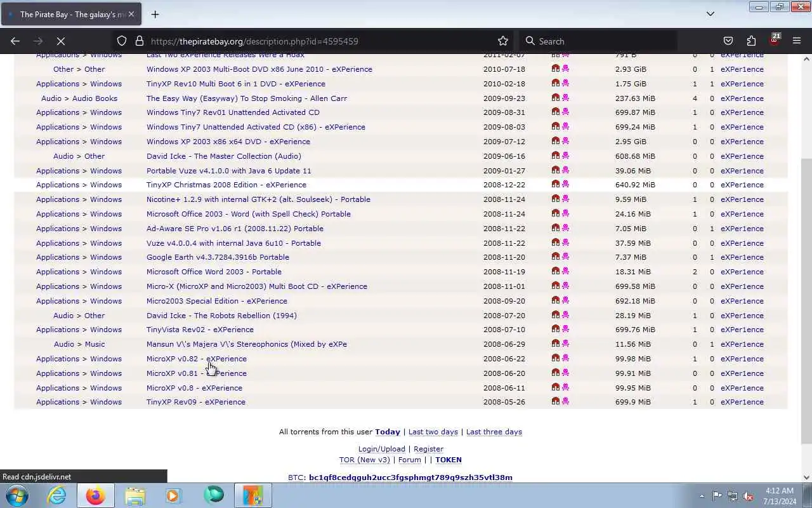Screen dimensions: 812x508
Task: Click magnet icon for Google Earth Portable row
Action: pyautogui.click(x=556, y=257)
